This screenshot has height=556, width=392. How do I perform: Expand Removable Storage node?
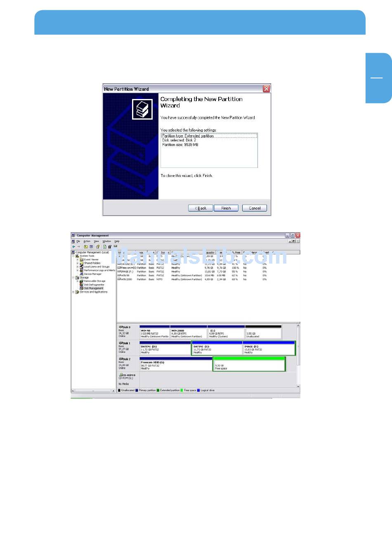[x=77, y=281]
